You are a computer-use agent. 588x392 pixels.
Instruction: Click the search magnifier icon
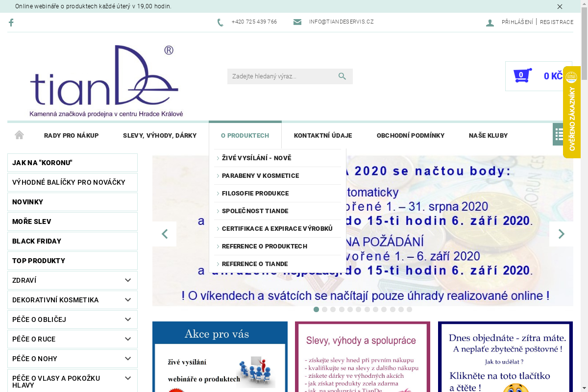(342, 76)
